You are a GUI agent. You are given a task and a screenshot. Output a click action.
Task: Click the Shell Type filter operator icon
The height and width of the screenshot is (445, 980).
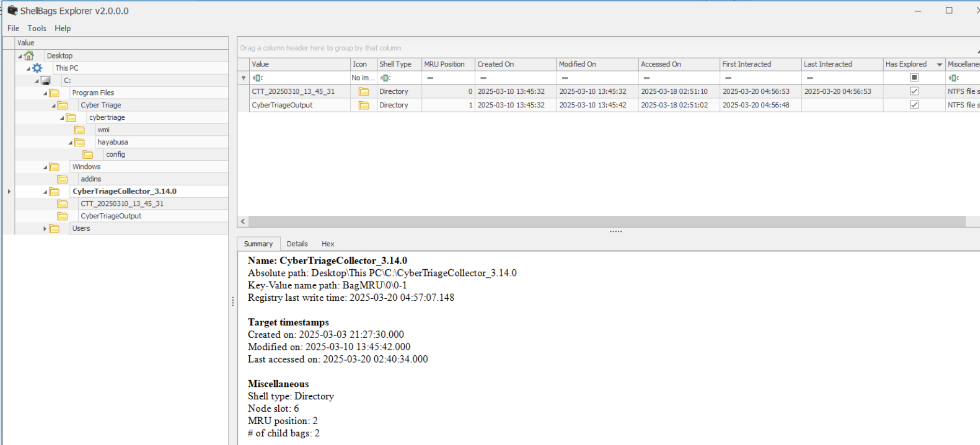[x=385, y=78]
